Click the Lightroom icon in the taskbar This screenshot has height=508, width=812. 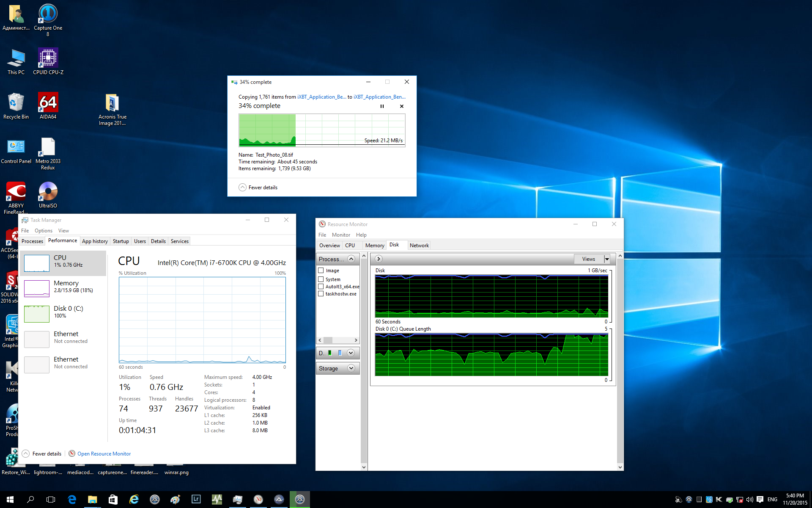196,500
